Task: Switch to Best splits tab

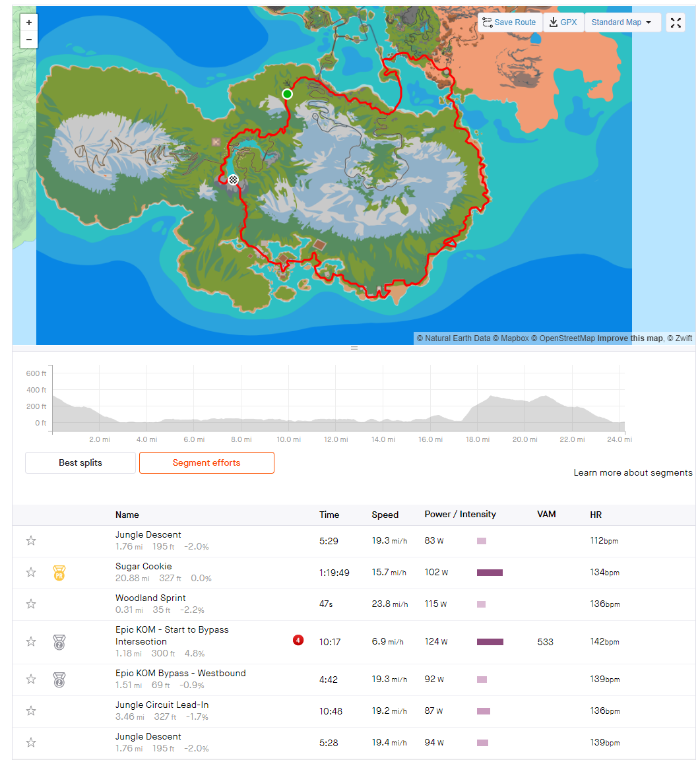Action: coord(80,463)
